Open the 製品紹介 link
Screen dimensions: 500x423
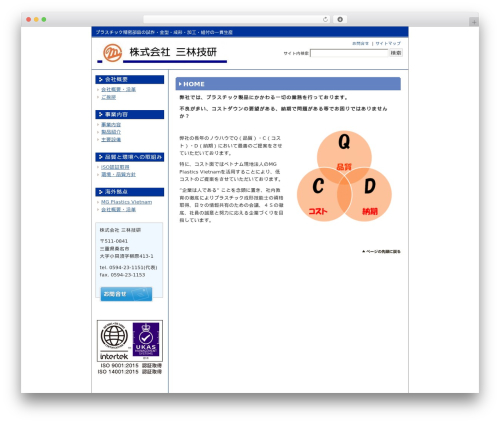(111, 132)
